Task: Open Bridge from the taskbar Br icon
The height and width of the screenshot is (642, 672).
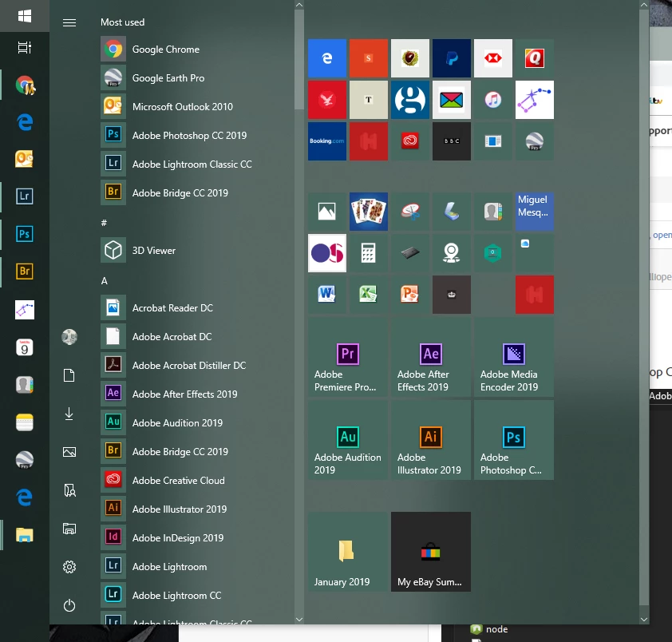Action: tap(25, 271)
